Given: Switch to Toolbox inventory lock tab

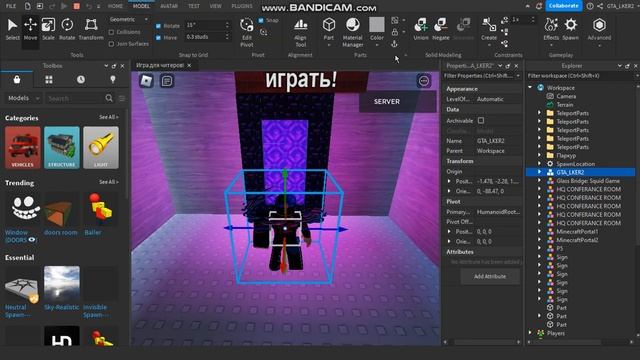Looking at the screenshot, I should [17, 80].
